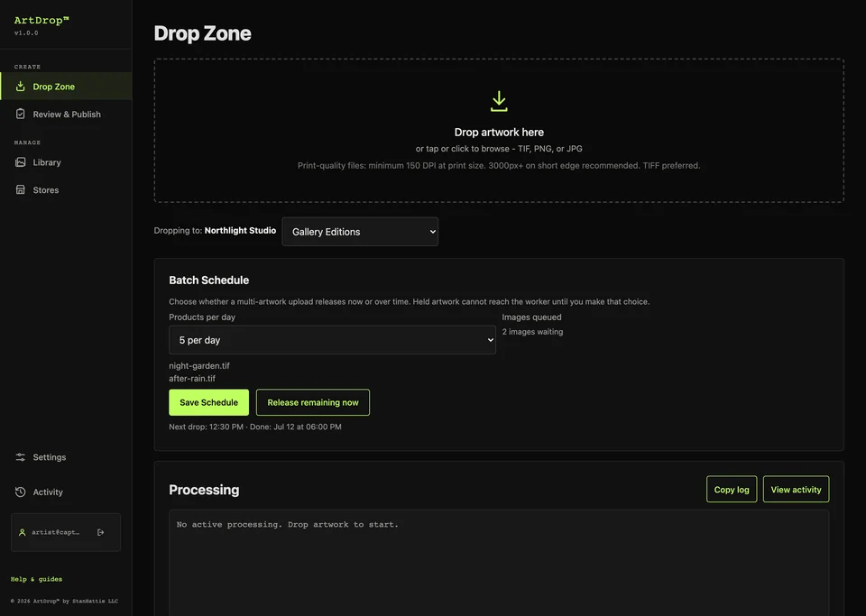Click the Drop Zone download icon in sidebar

[x=21, y=86]
